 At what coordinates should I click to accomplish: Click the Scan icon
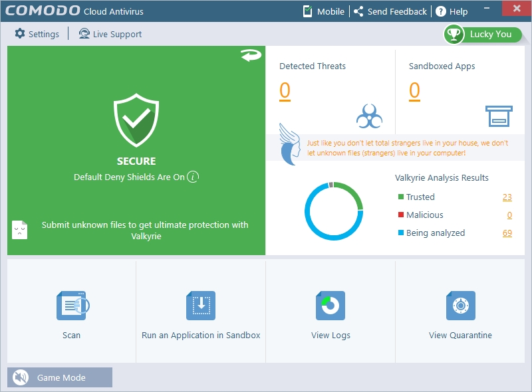(x=72, y=306)
